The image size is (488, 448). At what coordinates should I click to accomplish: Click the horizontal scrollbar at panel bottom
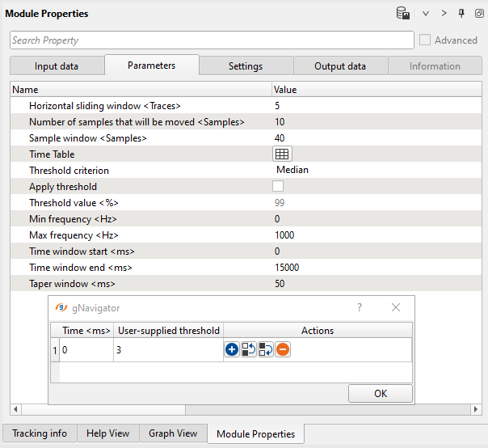point(244,410)
